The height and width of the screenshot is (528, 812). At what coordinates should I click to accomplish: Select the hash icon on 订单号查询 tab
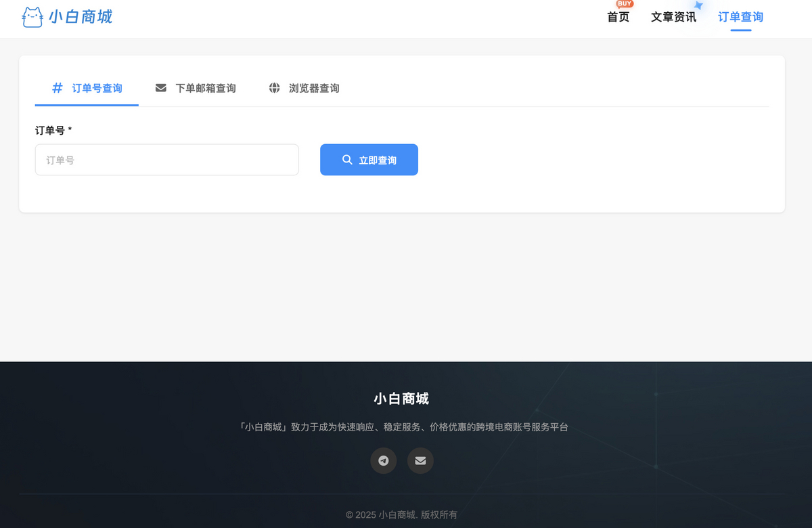coord(57,88)
